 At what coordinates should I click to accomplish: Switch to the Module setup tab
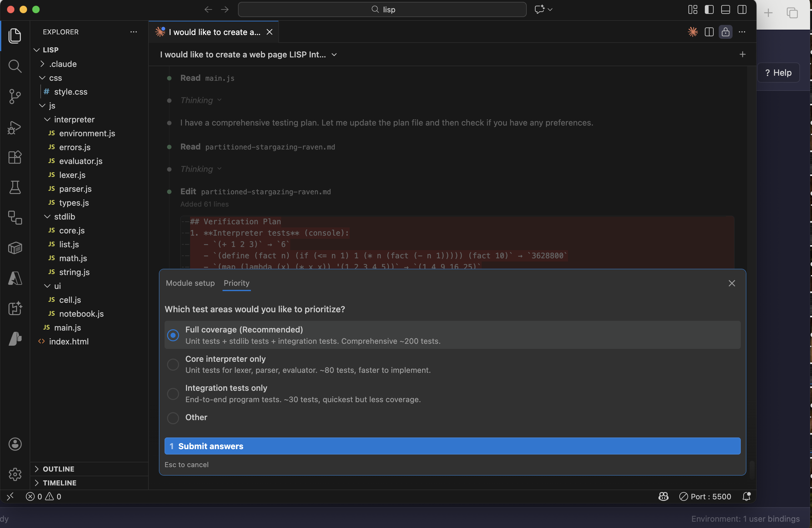click(190, 283)
